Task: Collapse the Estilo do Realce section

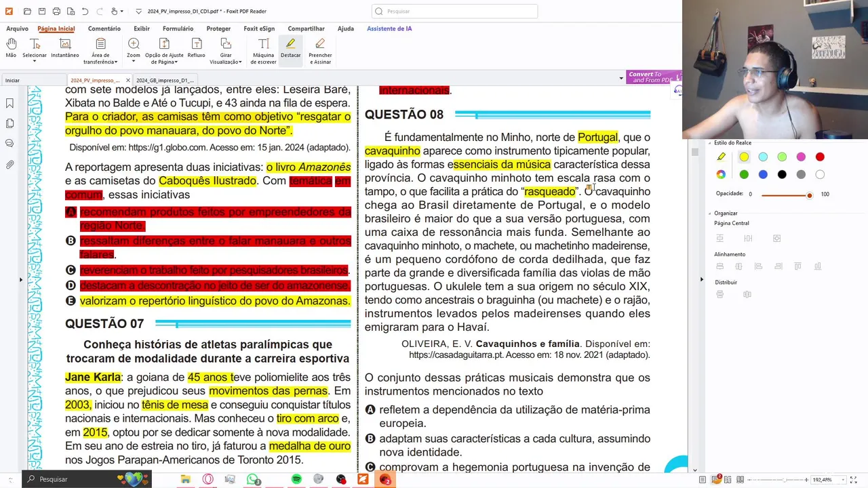Action: 710,143
